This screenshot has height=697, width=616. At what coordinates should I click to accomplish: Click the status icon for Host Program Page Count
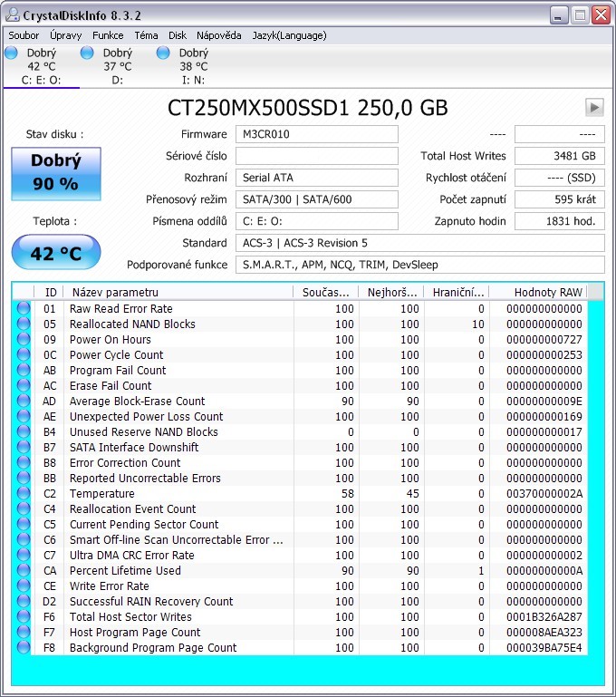click(x=23, y=632)
